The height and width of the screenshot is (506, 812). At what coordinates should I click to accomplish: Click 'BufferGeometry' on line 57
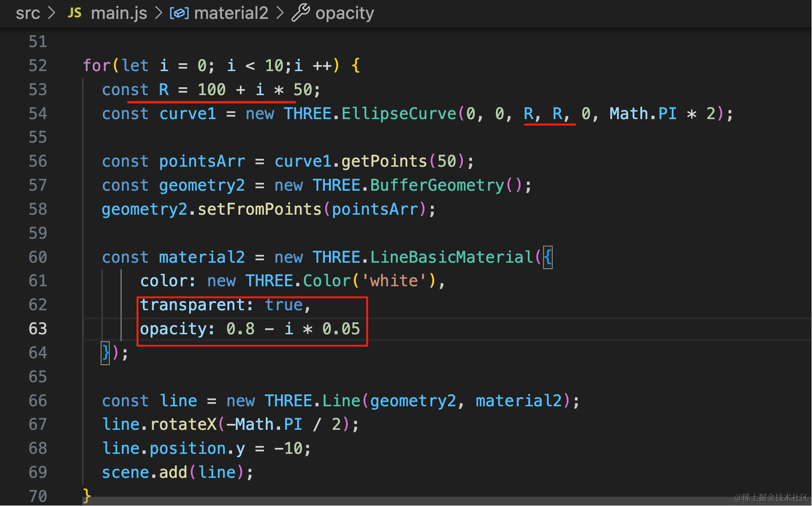(437, 186)
